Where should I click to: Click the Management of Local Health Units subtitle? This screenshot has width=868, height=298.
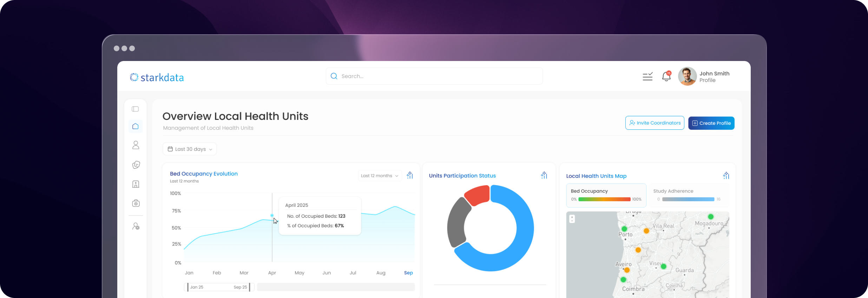point(208,128)
